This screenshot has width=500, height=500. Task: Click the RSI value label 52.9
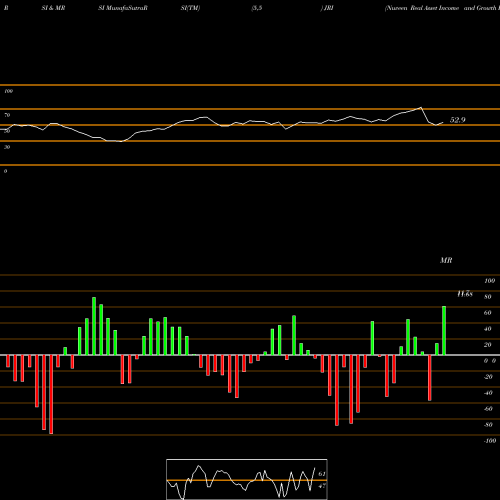457,120
